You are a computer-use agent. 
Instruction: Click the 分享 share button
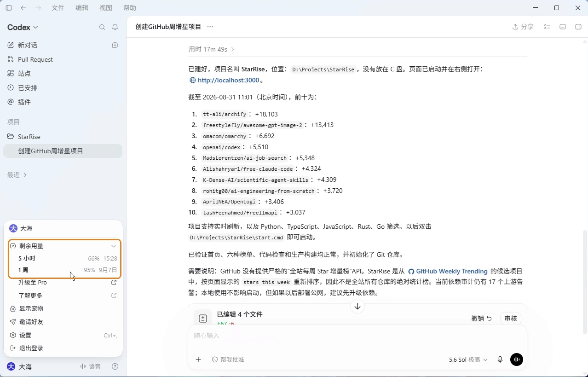coord(523,27)
